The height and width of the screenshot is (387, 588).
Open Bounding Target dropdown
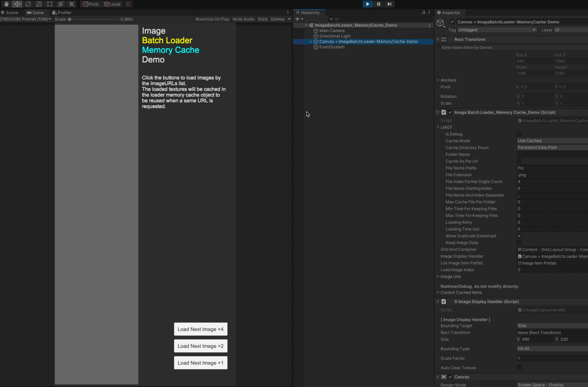(x=552, y=326)
